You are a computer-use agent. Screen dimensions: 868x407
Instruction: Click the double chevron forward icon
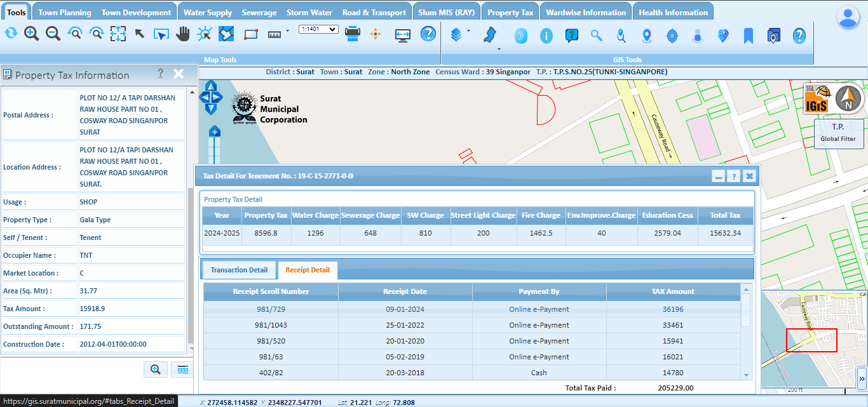pyautogui.click(x=521, y=36)
